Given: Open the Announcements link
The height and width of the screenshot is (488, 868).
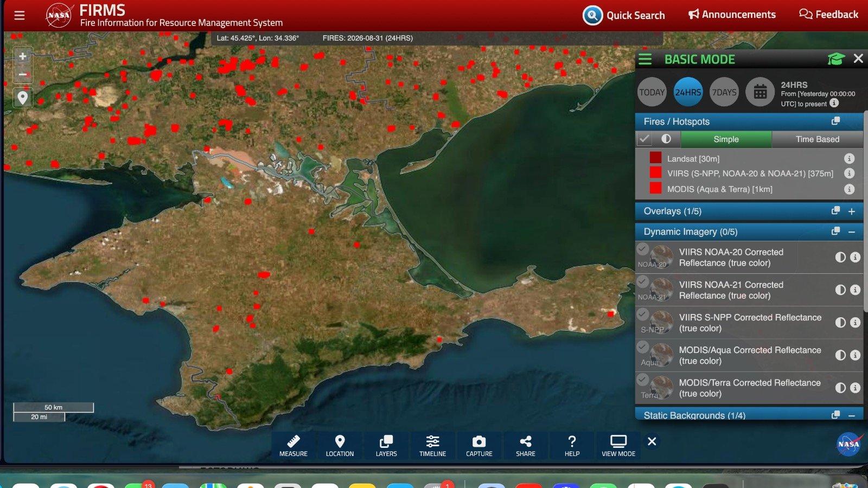Looking at the screenshot, I should 732,15.
